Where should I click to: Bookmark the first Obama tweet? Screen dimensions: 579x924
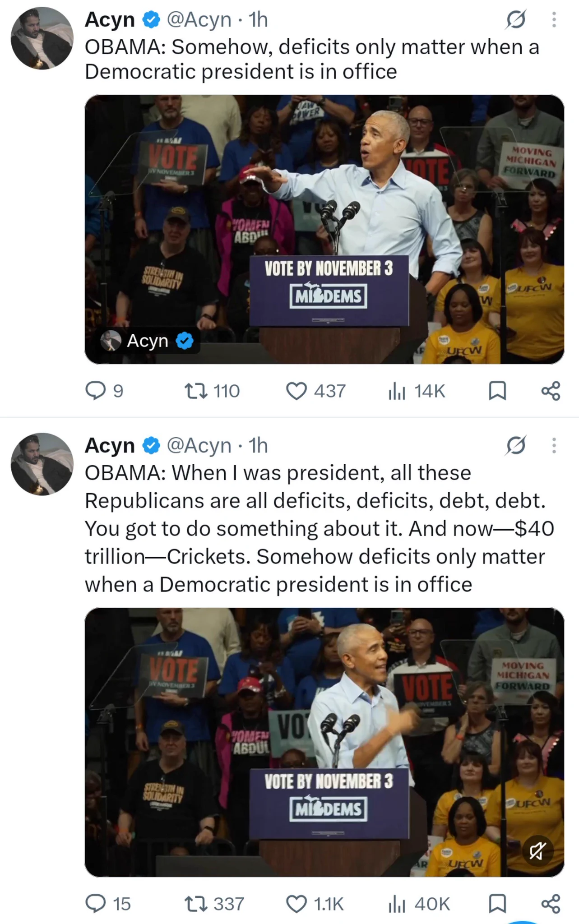pyautogui.click(x=497, y=391)
